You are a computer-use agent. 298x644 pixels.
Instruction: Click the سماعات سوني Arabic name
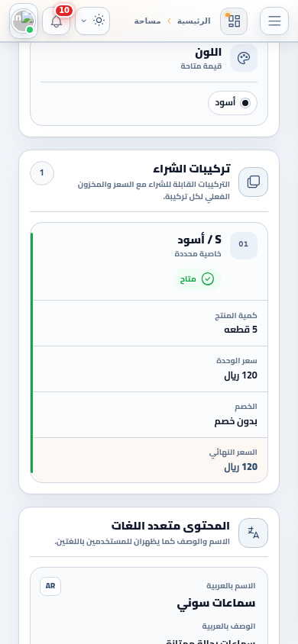[216, 604]
